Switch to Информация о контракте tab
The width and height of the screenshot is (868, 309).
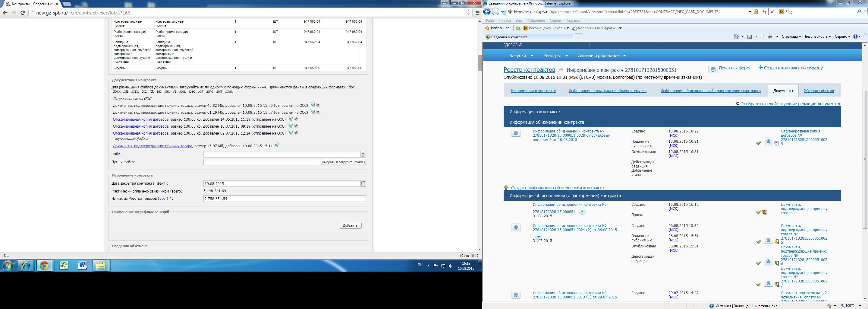pos(533,91)
